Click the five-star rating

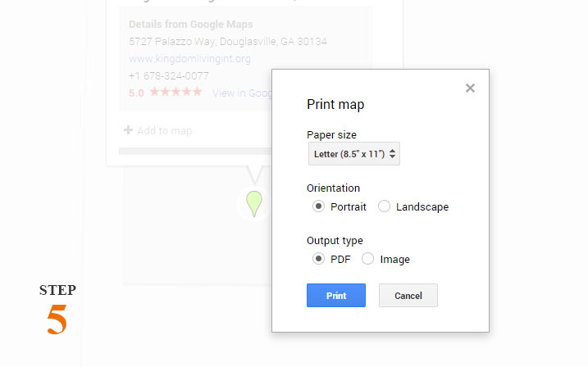[x=175, y=92]
